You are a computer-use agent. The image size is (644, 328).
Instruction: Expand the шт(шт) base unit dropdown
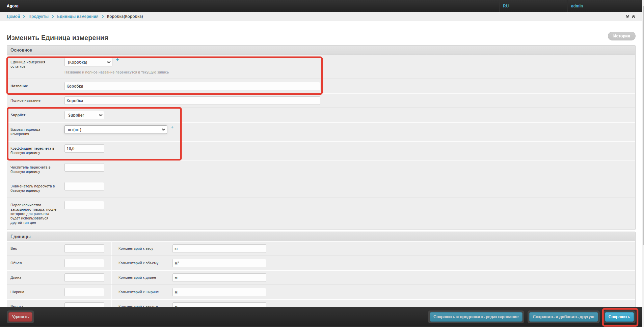(116, 130)
